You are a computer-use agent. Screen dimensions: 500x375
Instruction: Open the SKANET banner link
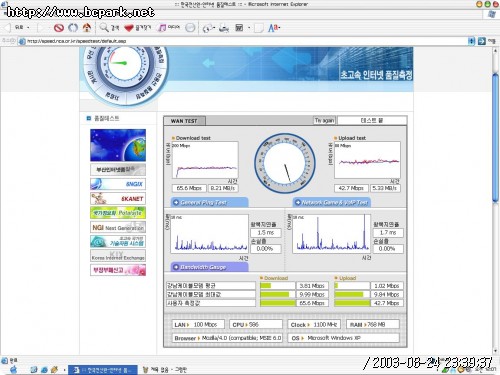pos(118,198)
